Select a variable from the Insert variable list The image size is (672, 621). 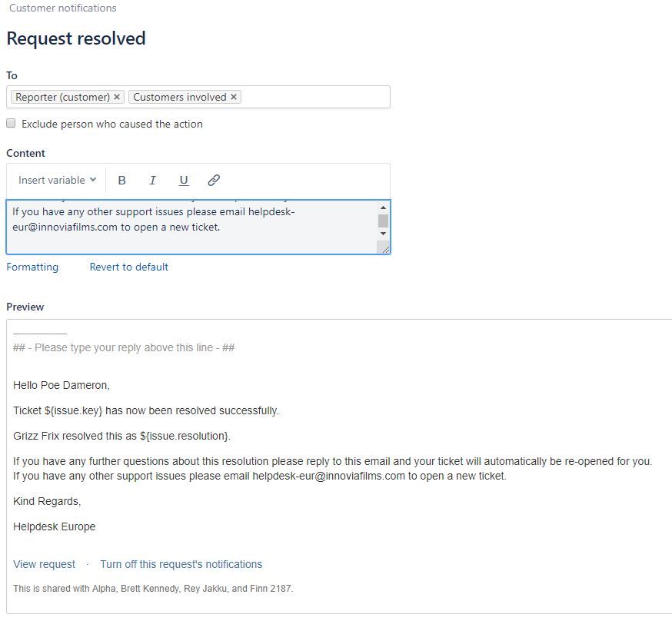[x=55, y=180]
